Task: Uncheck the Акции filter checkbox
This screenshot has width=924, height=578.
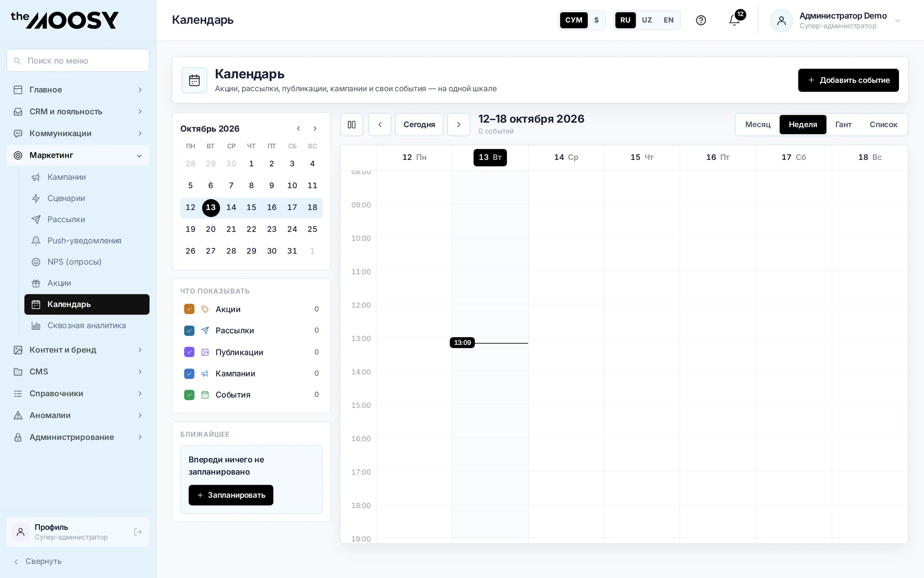Action: 189,309
